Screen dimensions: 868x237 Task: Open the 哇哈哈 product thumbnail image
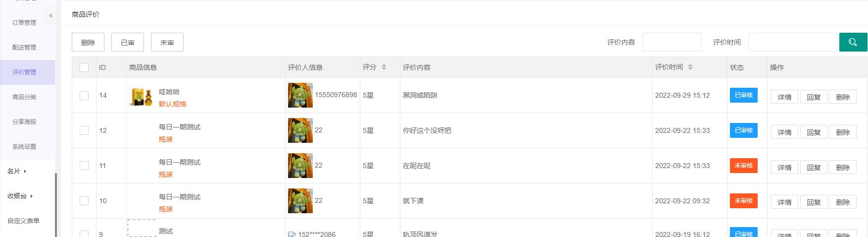[x=141, y=97]
